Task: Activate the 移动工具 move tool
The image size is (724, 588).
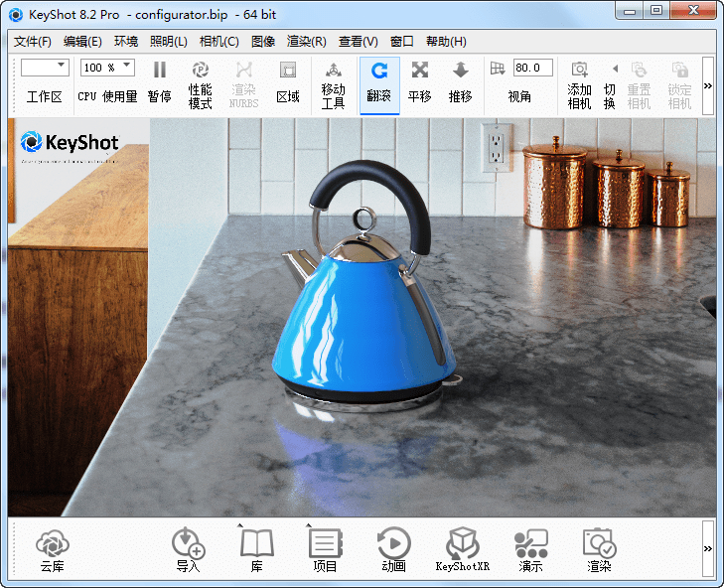Action: (x=333, y=82)
